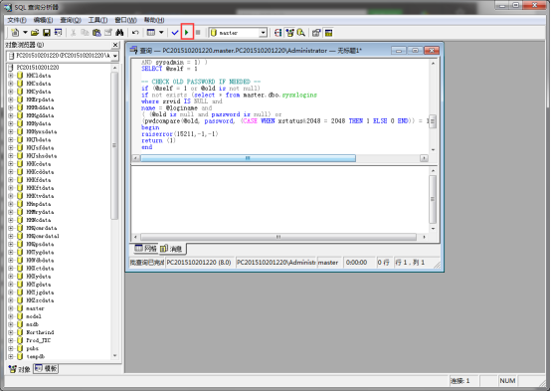Click the Cancel Query Execution stop icon
This screenshot has height=392, width=551.
198,33
